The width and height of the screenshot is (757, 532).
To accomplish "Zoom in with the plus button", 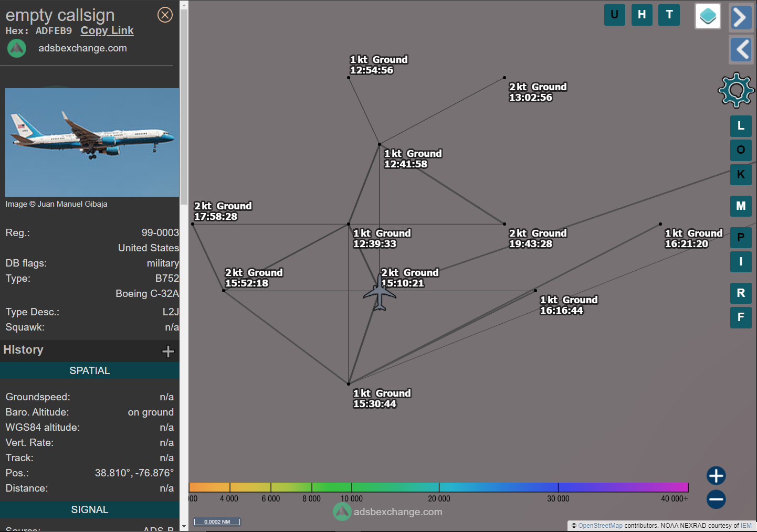I will (716, 476).
